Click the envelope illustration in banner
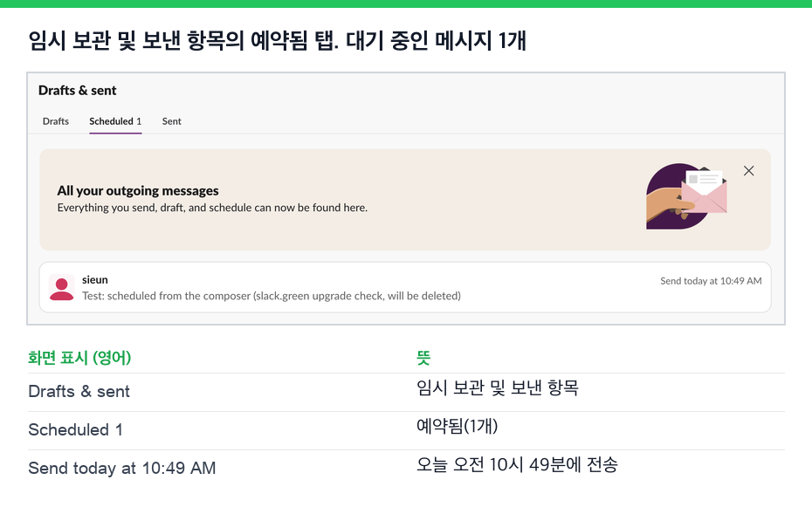The width and height of the screenshot is (812, 521). tap(686, 196)
